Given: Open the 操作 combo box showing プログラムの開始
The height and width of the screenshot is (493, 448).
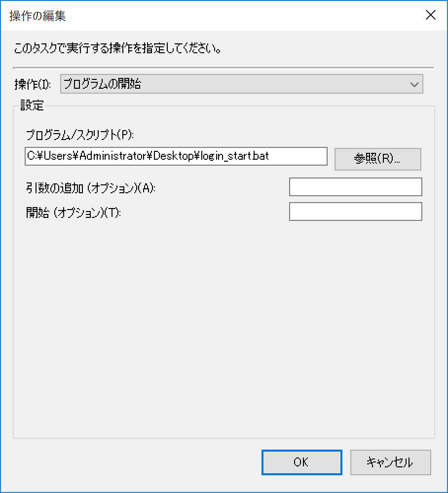Looking at the screenshot, I should point(242,84).
